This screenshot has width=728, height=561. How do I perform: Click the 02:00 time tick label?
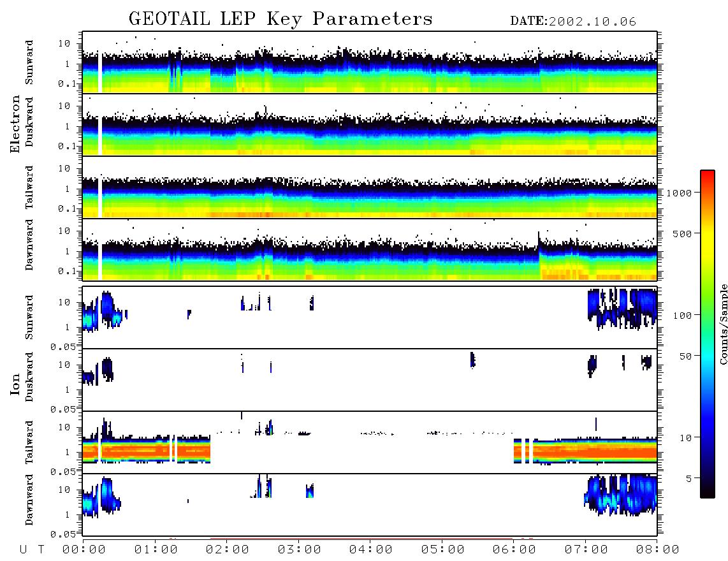click(x=228, y=550)
